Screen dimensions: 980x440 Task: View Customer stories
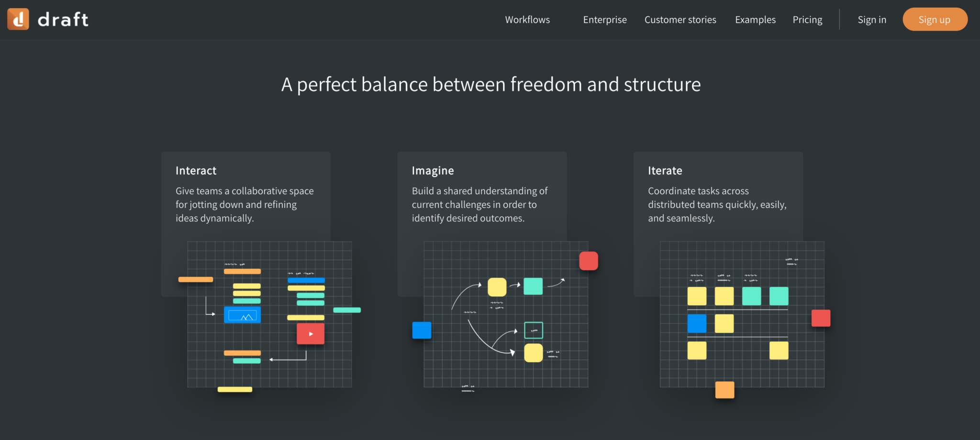pos(680,20)
